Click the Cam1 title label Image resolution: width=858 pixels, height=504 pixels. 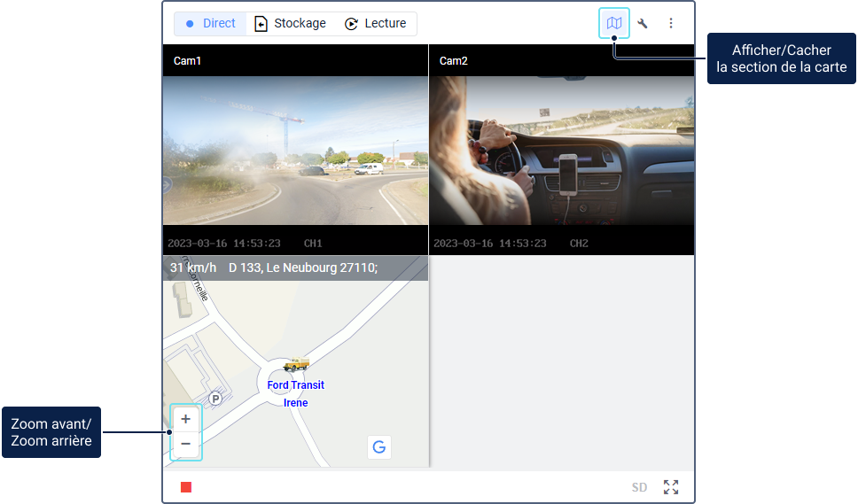[187, 61]
